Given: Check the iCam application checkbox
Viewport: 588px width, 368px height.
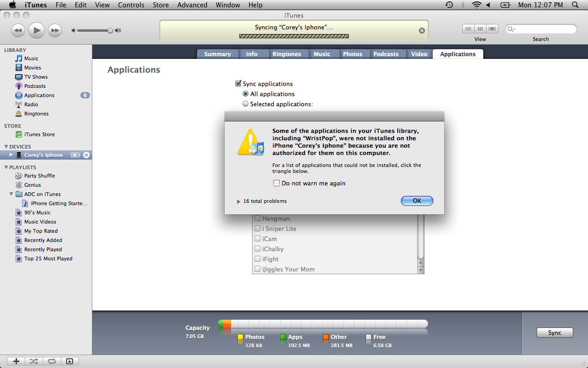Looking at the screenshot, I should 258,239.
